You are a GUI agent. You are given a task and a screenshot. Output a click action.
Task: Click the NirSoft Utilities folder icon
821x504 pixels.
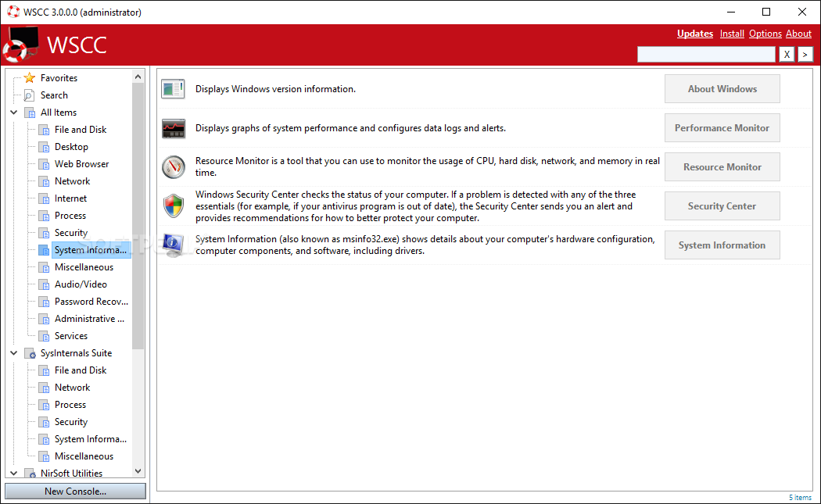point(30,474)
